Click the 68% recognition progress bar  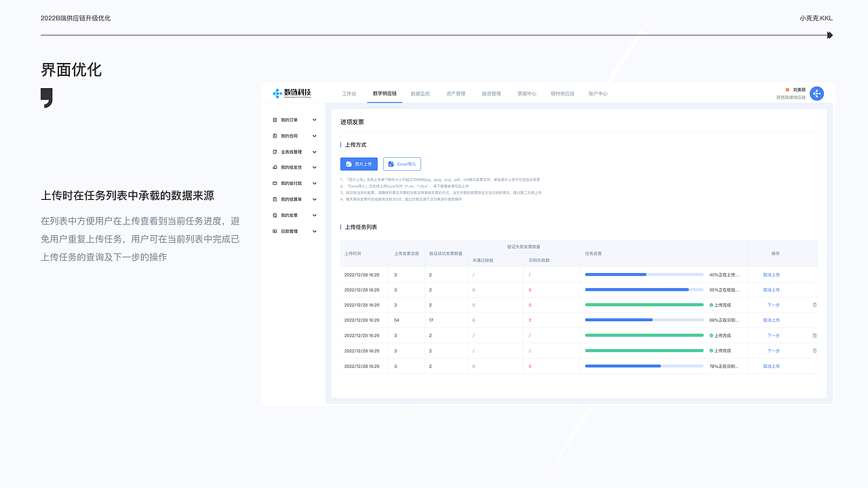click(644, 320)
